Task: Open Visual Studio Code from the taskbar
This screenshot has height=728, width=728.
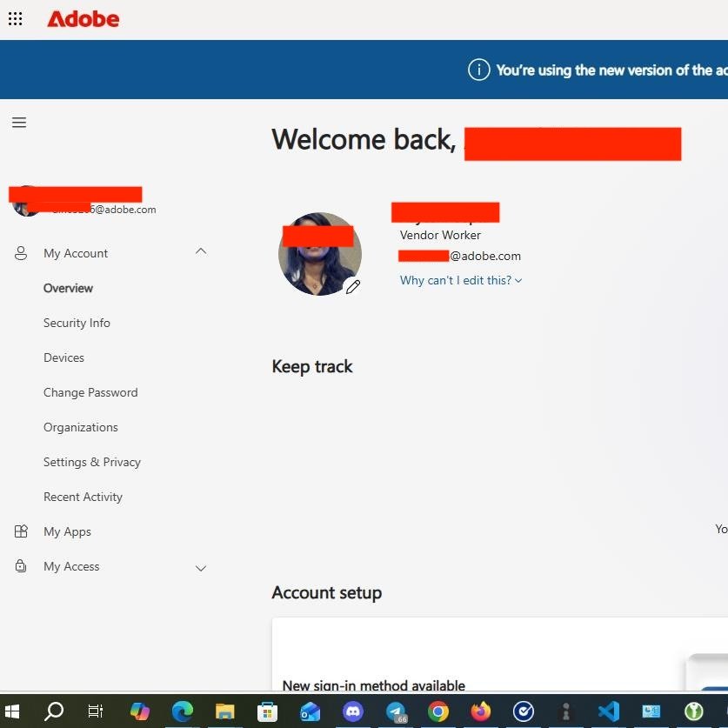Action: [x=609, y=711]
